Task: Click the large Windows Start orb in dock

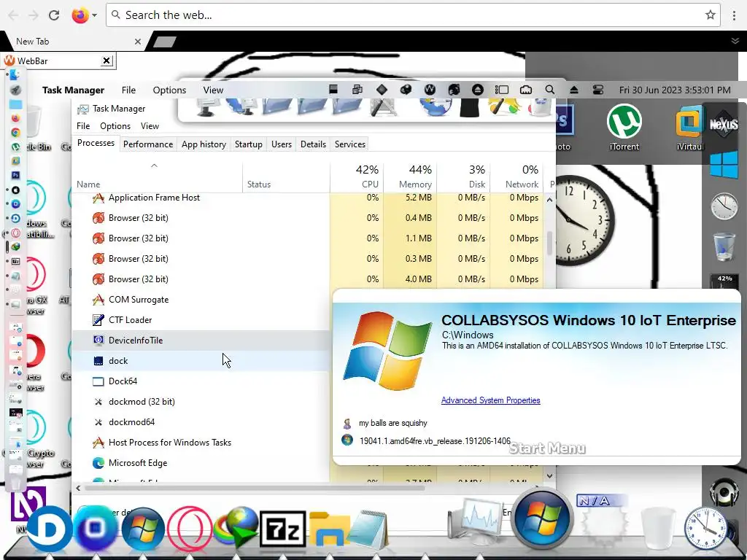Action: point(542,518)
